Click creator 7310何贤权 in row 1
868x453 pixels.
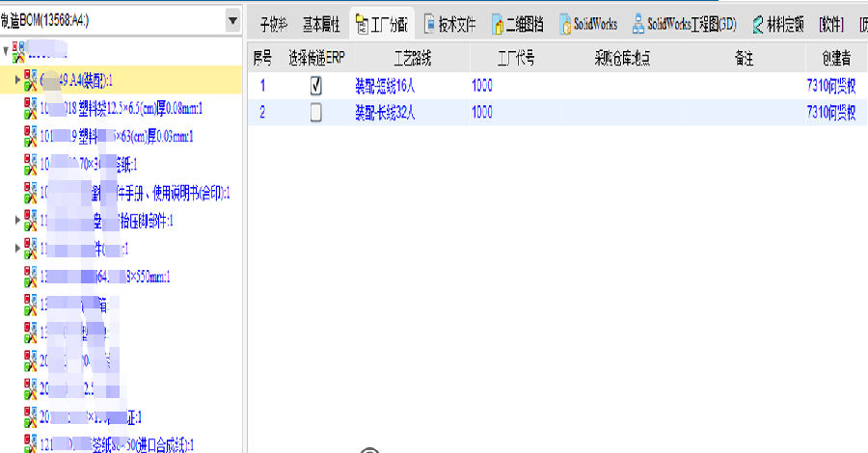click(x=831, y=86)
